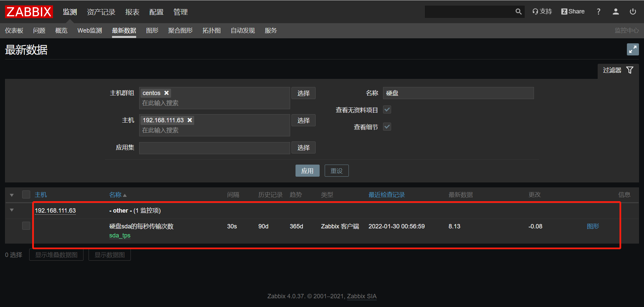The width and height of the screenshot is (644, 307).
Task: Open the 资产记录 main menu
Action: coord(101,12)
